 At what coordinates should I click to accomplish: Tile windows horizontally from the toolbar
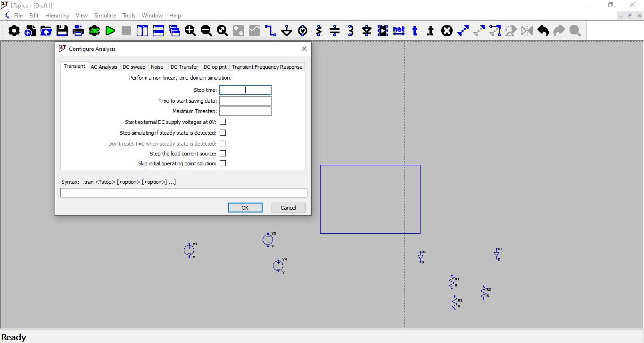point(158,31)
